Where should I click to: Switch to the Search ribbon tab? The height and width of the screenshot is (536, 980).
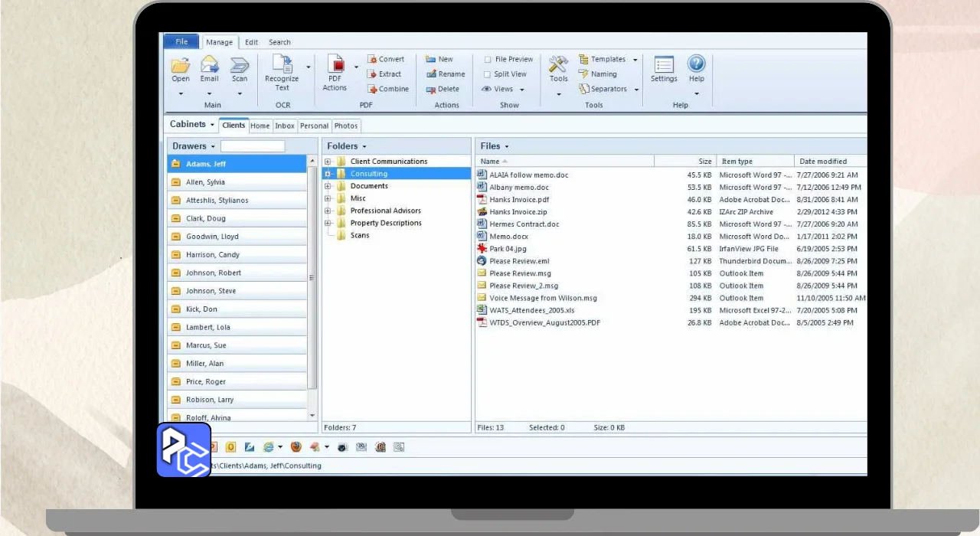[x=279, y=43]
